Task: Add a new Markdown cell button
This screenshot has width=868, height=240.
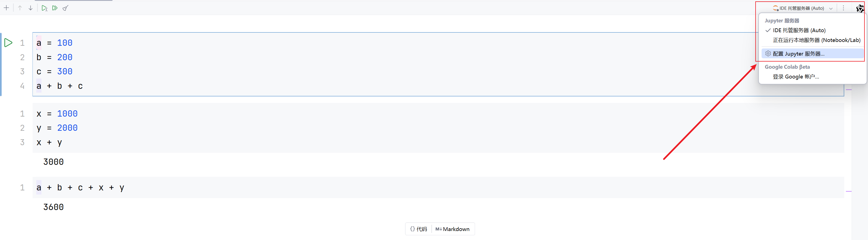Action: point(452,229)
